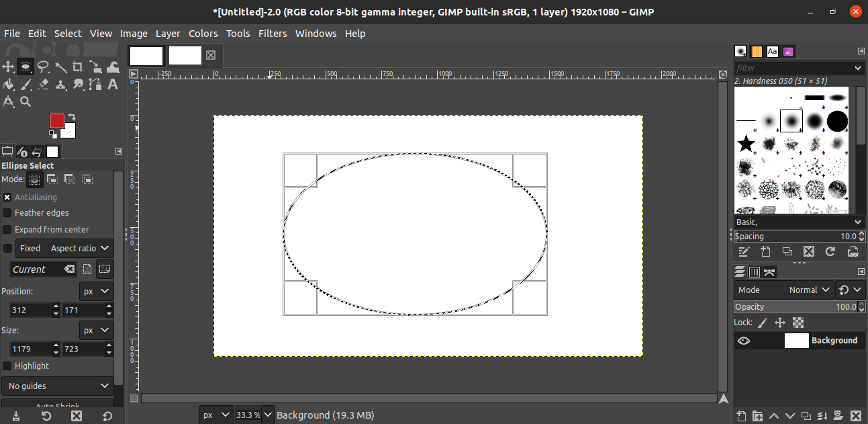Open the Select menu
Viewport: 868px width, 424px height.
(x=68, y=33)
